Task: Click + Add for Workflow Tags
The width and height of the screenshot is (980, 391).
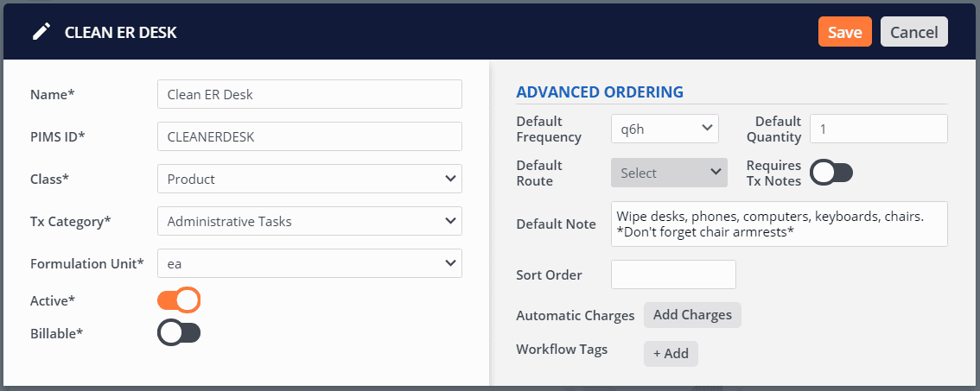Action: (x=671, y=354)
